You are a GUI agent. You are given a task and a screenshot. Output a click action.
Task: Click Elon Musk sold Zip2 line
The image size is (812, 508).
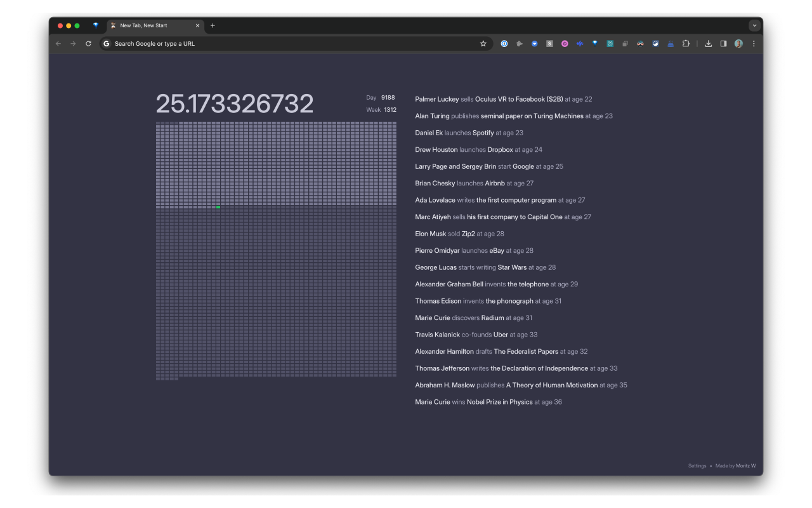pos(459,234)
